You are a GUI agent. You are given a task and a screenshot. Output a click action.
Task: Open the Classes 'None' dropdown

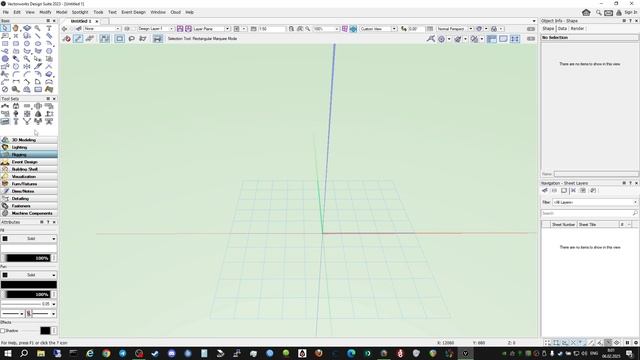(x=102, y=29)
